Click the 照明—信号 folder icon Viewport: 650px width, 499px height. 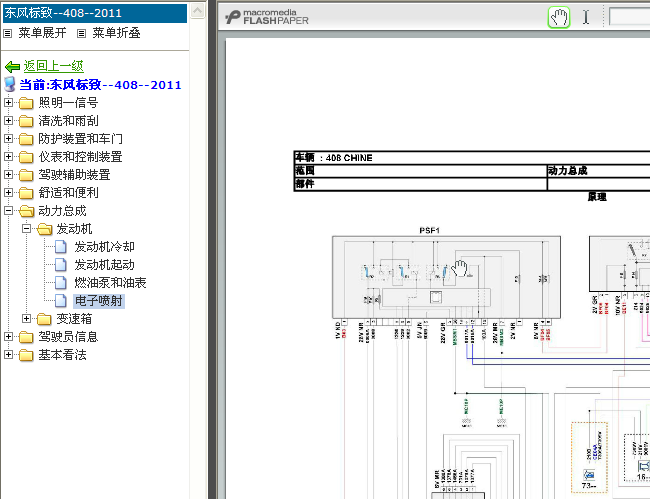click(26, 103)
